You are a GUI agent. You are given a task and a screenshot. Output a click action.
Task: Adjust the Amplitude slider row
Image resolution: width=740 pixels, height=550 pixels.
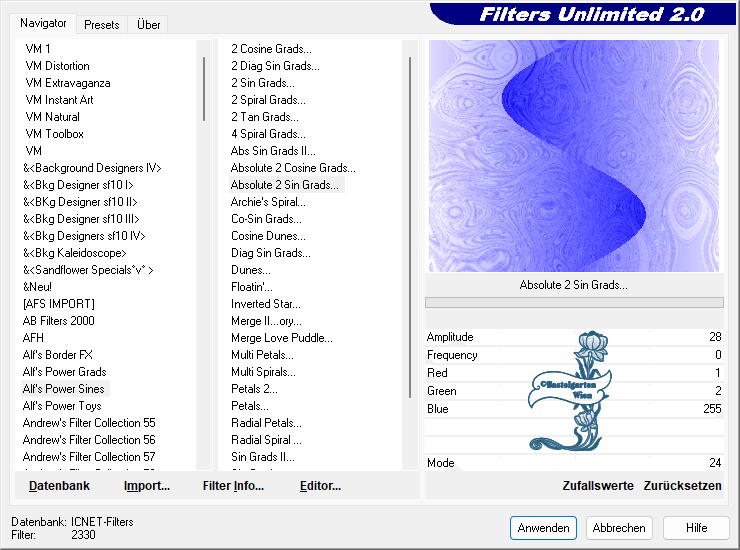tap(573, 338)
